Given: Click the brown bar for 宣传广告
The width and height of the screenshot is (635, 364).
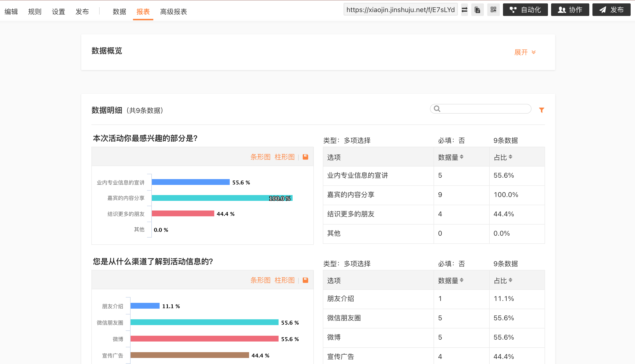Looking at the screenshot, I should point(190,355).
